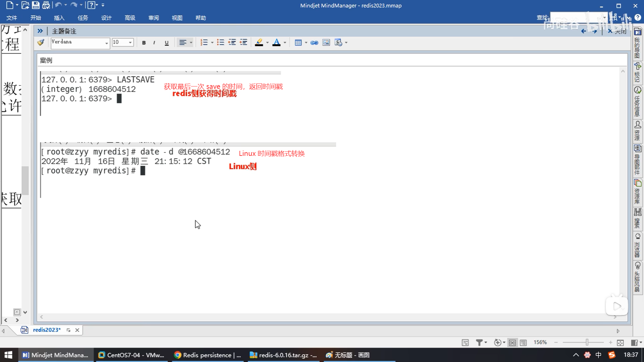
Task: Expand the font color dropdown arrow
Action: click(x=285, y=43)
